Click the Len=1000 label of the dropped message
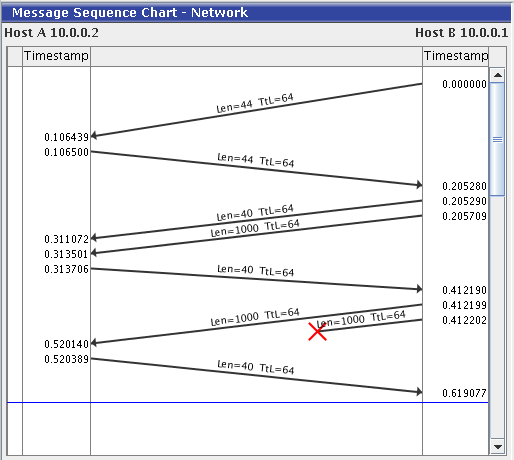Image resolution: width=514 pixels, height=460 pixels. pos(361,319)
